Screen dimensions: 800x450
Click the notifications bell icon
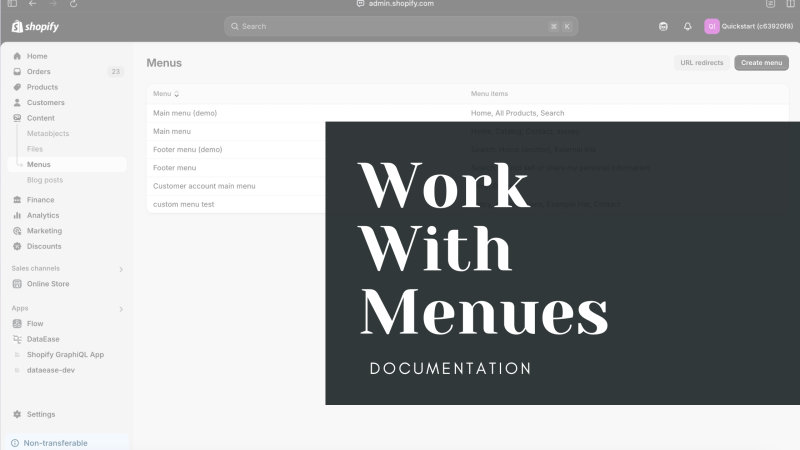pyautogui.click(x=688, y=27)
